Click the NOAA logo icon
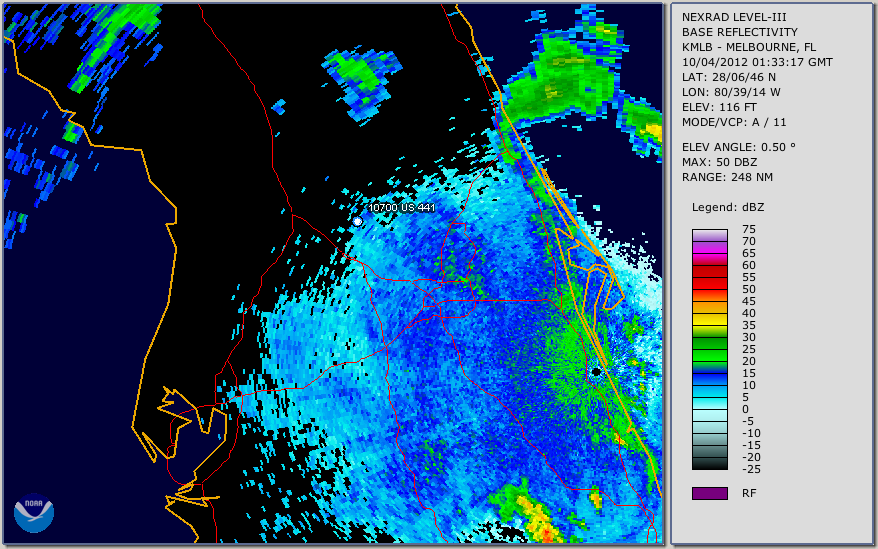Viewport: 878px width, 549px height. pyautogui.click(x=34, y=513)
